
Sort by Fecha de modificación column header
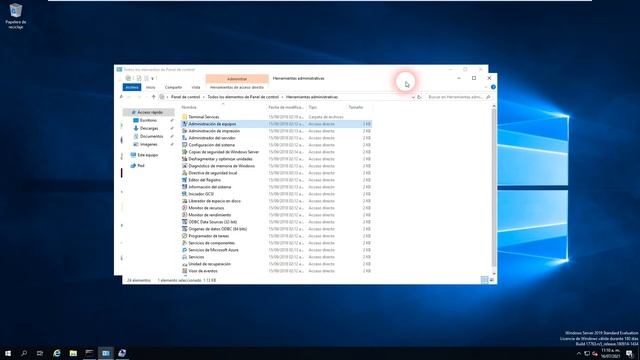coord(286,107)
